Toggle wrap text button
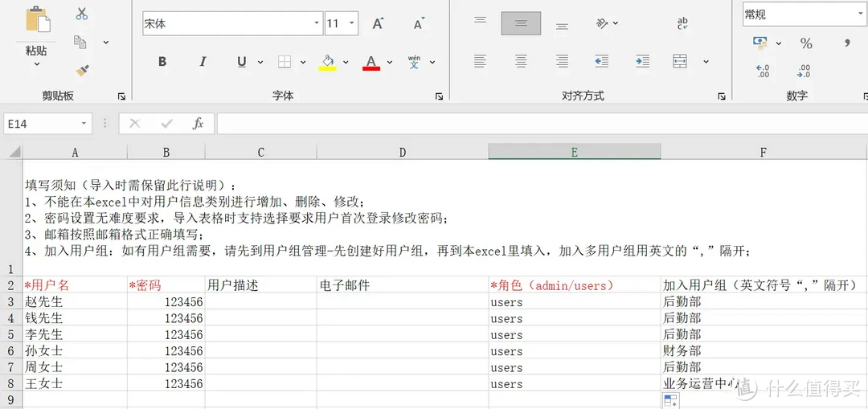 pyautogui.click(x=682, y=23)
